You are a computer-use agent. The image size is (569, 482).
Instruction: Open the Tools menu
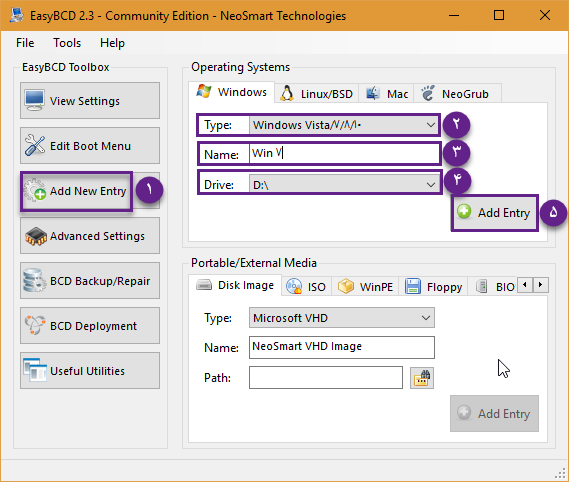click(67, 43)
